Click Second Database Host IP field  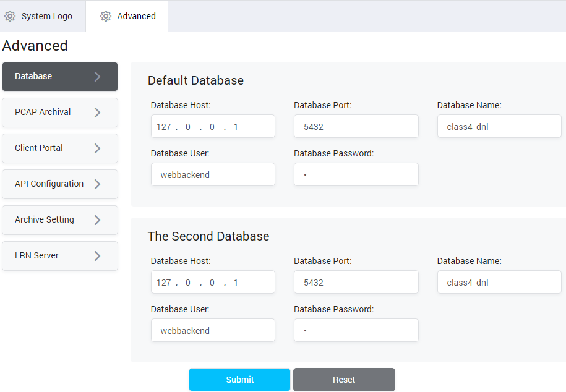click(x=213, y=283)
